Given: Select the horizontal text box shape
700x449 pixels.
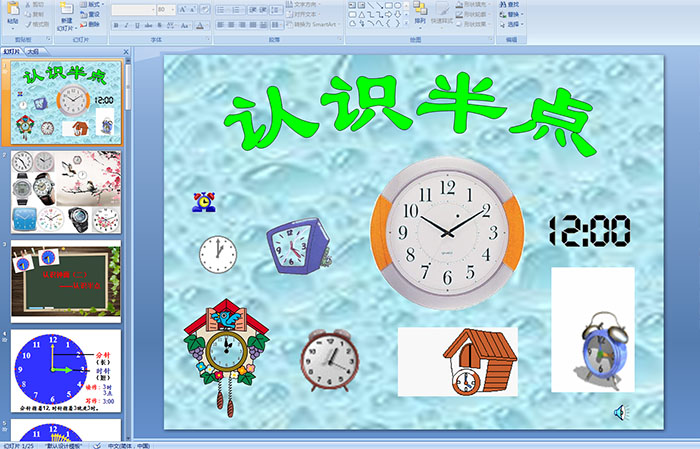Looking at the screenshot, I should (352, 5).
